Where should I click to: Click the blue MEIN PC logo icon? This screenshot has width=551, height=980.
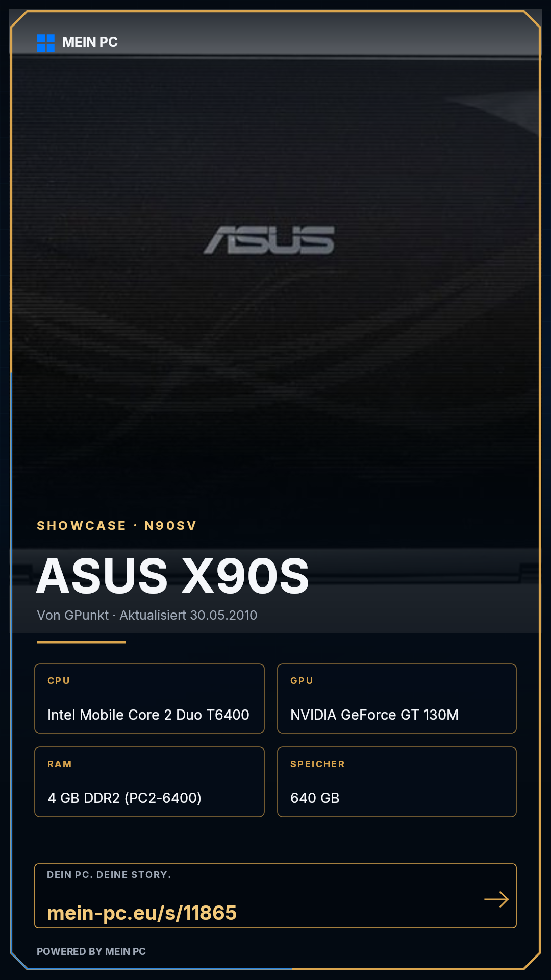coord(46,43)
